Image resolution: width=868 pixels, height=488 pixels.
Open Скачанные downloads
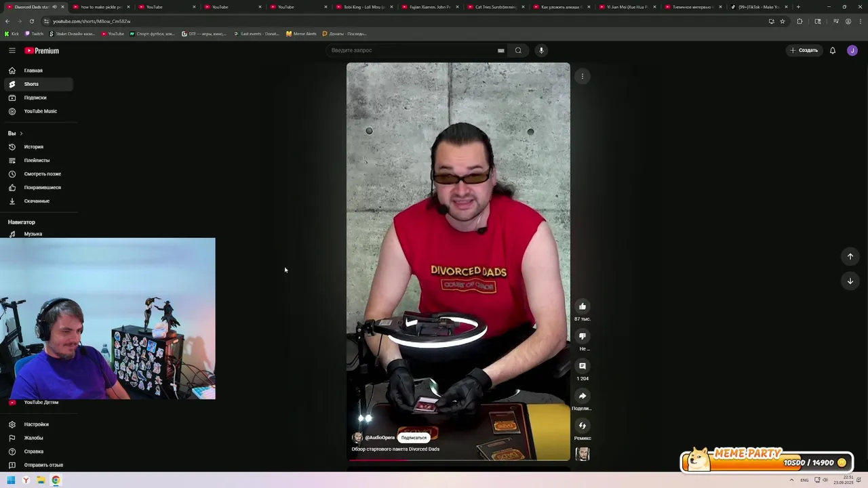[38, 201]
